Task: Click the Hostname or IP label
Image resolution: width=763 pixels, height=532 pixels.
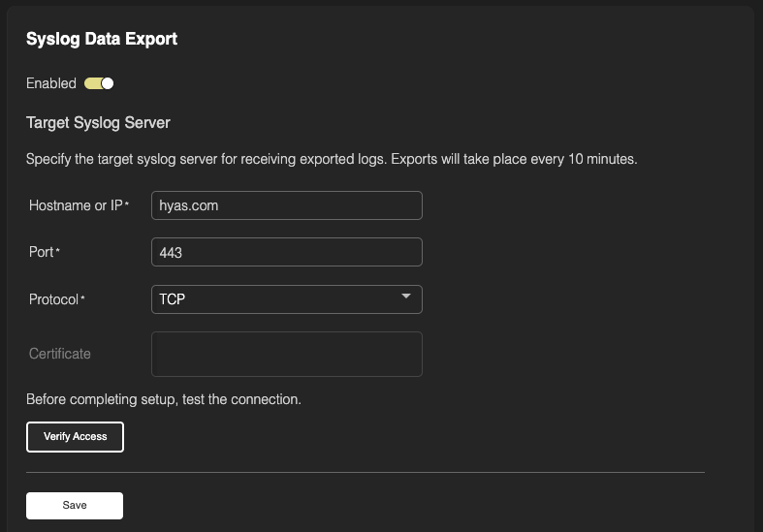Action: (75, 205)
